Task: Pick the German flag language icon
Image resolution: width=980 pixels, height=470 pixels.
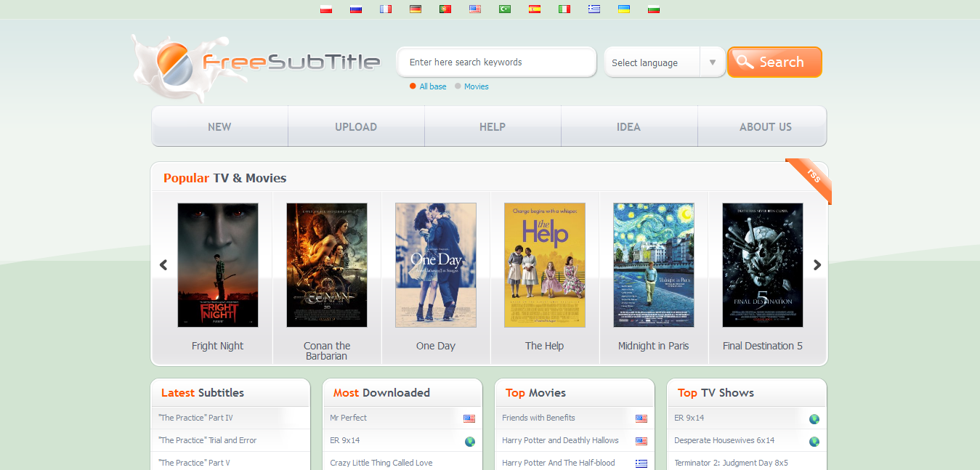Action: coord(416,9)
